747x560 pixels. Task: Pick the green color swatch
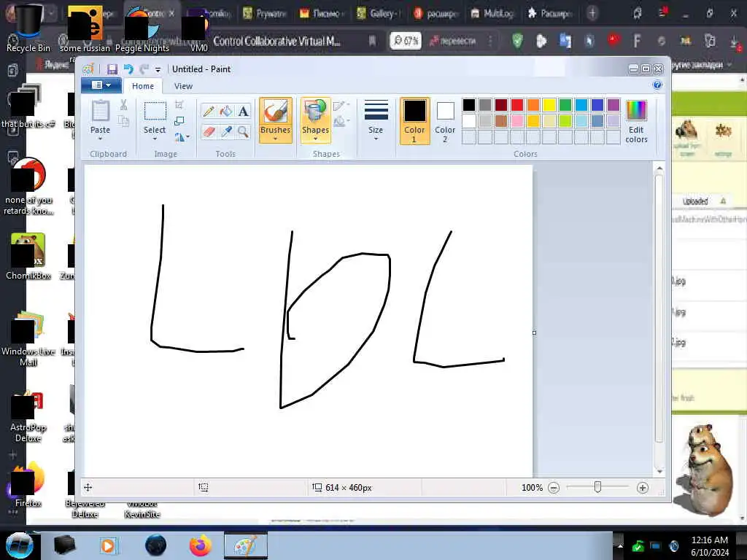pyautogui.click(x=565, y=105)
